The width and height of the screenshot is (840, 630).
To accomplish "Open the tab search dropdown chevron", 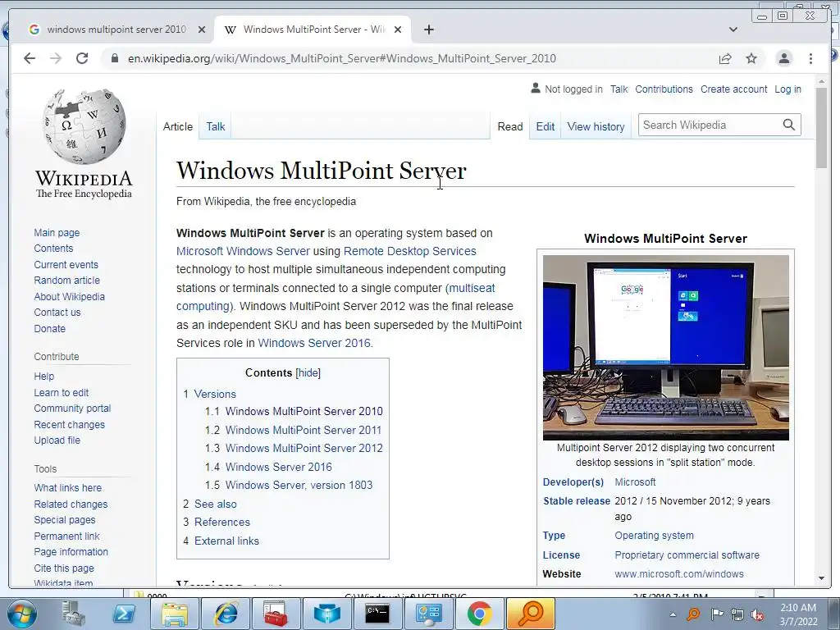I will (733, 30).
